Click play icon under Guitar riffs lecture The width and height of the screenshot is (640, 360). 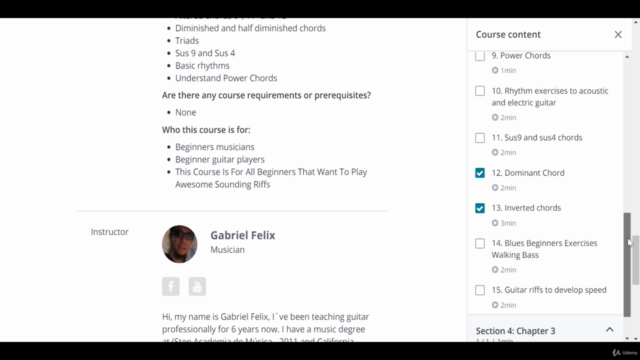495,305
